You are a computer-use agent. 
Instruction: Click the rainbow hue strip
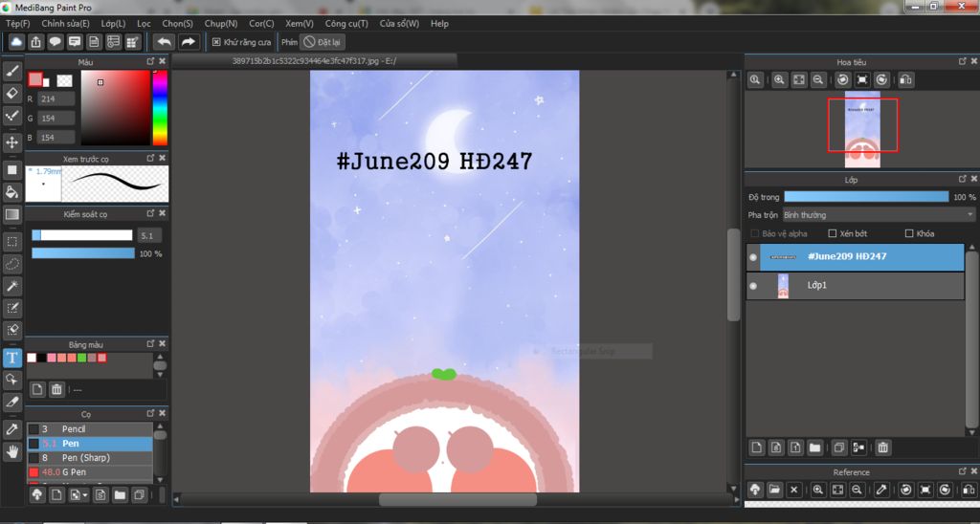(160, 107)
